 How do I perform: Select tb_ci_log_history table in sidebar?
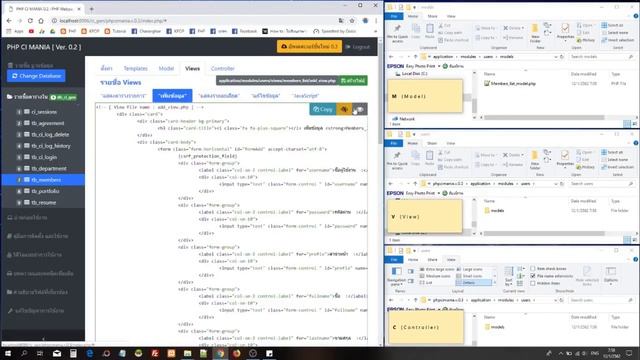pyautogui.click(x=51, y=146)
